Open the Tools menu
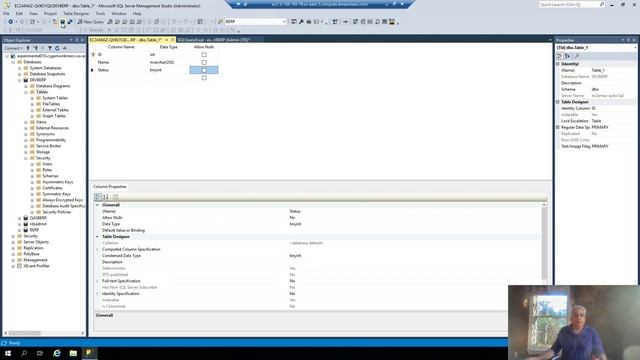The width and height of the screenshot is (640, 360). click(100, 13)
